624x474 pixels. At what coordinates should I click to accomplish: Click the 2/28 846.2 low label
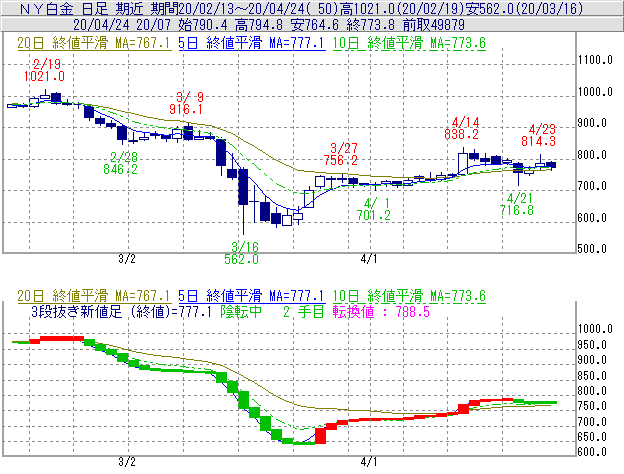(x=121, y=163)
